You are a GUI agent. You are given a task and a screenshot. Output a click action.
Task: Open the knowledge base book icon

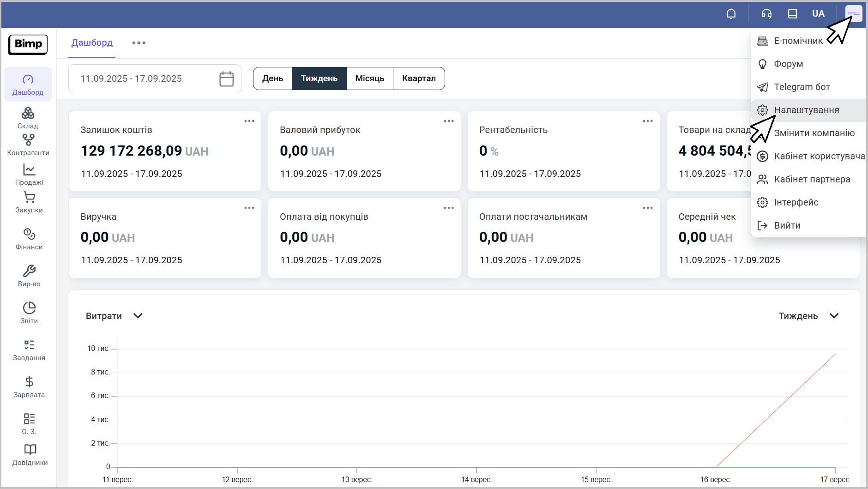tap(792, 14)
